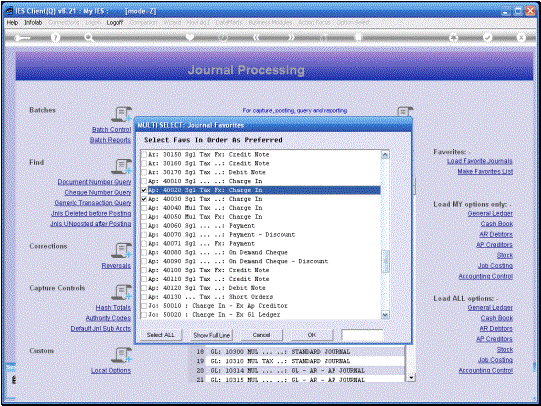Viewport: 541px width, 406px height.
Task: Click the Corrections document icon
Action: pyautogui.click(x=121, y=250)
